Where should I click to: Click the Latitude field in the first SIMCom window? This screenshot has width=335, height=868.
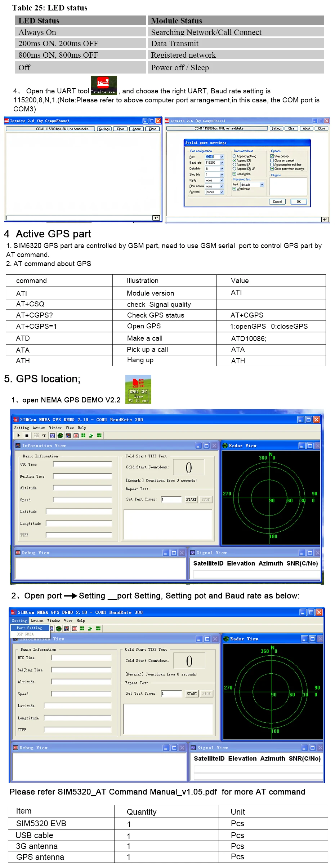click(x=79, y=511)
